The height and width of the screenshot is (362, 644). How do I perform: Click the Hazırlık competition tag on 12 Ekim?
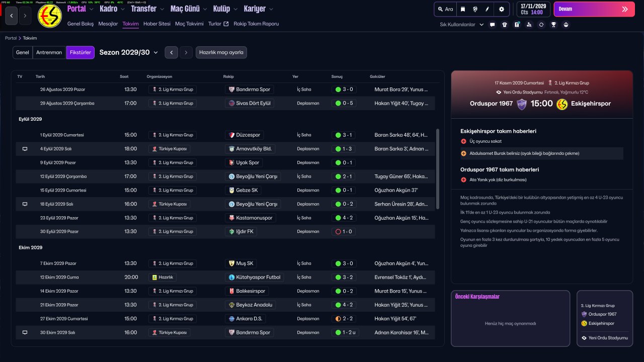pyautogui.click(x=163, y=277)
